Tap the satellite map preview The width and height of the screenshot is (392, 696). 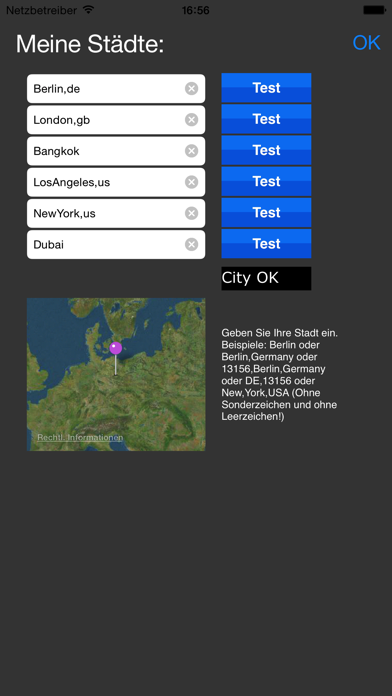pyautogui.click(x=116, y=375)
